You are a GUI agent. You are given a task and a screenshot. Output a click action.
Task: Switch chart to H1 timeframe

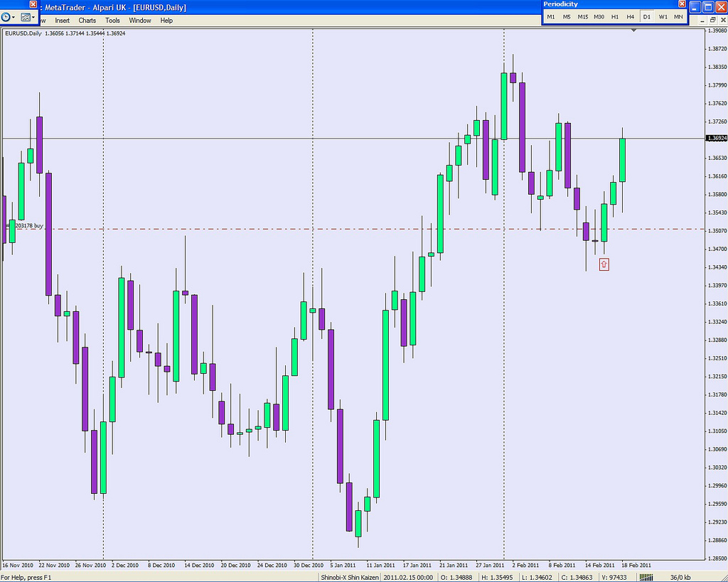(615, 17)
